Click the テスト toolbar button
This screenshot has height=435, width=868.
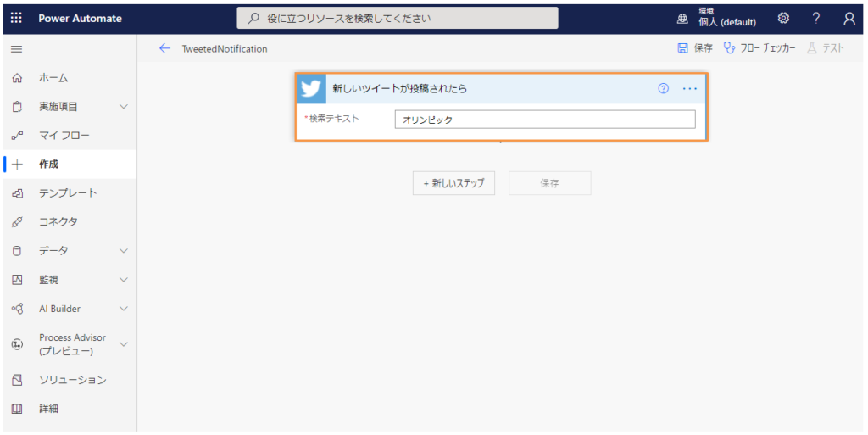pos(826,48)
